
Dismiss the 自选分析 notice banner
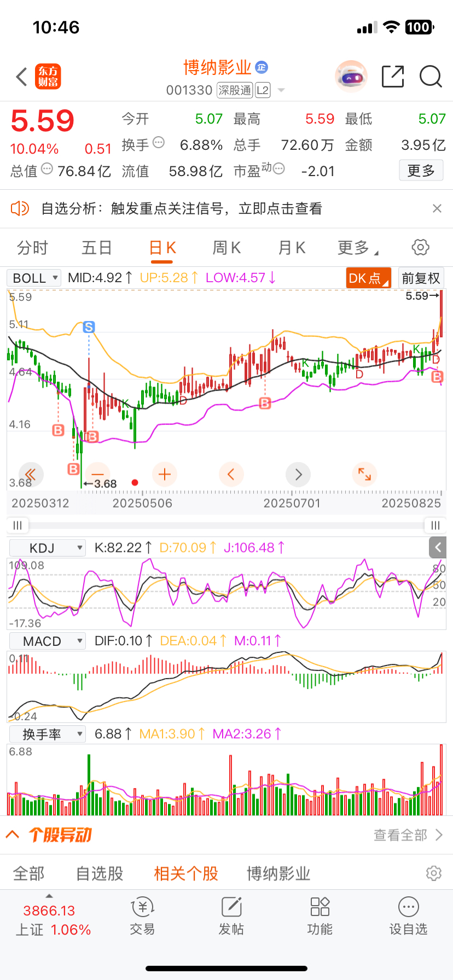[437, 208]
